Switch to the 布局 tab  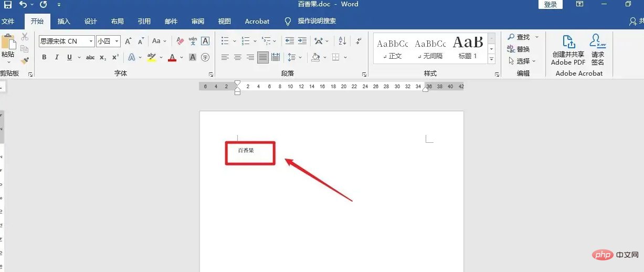118,21
